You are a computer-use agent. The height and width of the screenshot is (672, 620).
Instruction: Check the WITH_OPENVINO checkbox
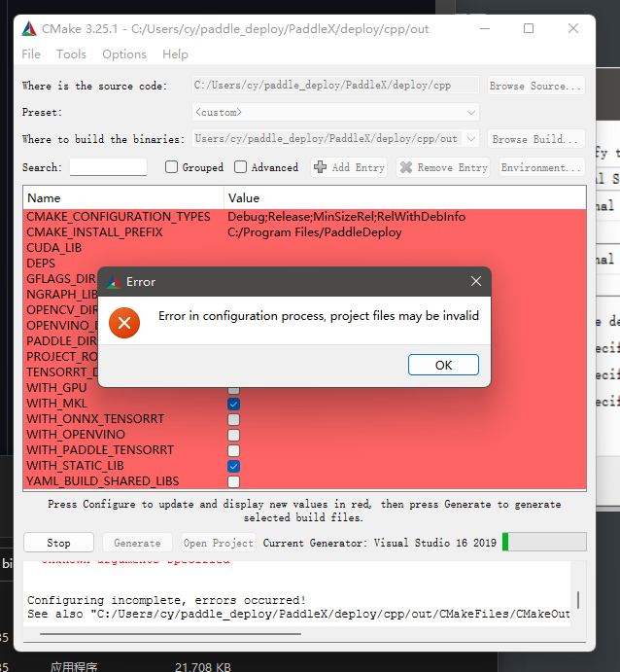point(234,435)
